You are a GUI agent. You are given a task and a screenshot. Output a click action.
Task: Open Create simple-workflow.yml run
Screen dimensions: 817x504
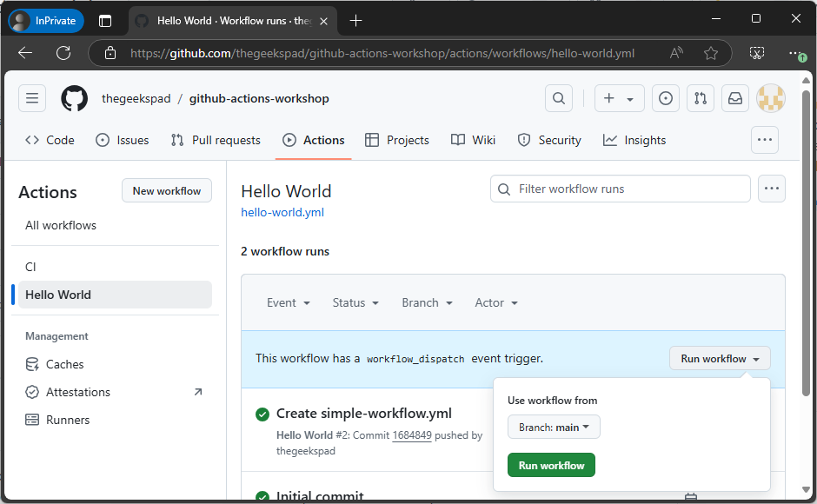click(363, 414)
